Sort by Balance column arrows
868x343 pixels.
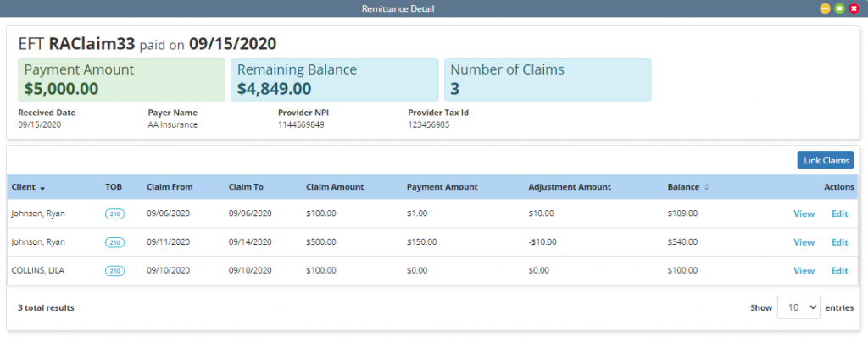point(707,187)
